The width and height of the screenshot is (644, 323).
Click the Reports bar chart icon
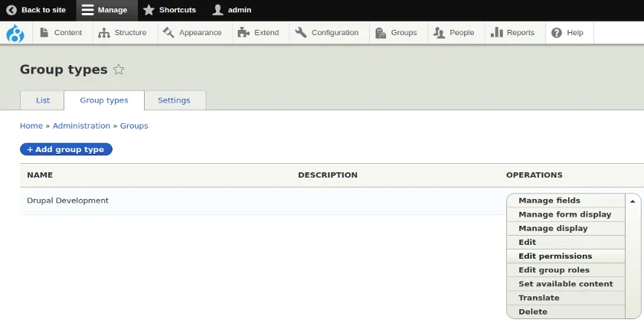[496, 32]
